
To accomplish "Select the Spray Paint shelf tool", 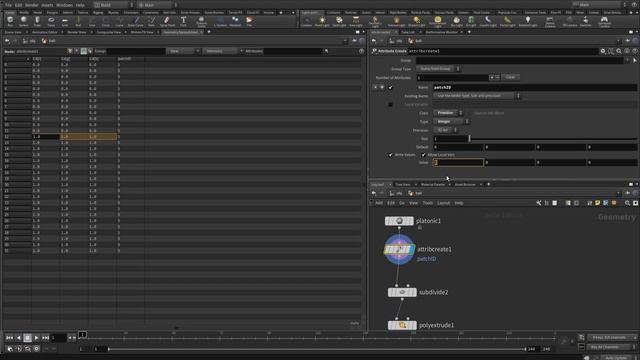I will (x=167, y=21).
